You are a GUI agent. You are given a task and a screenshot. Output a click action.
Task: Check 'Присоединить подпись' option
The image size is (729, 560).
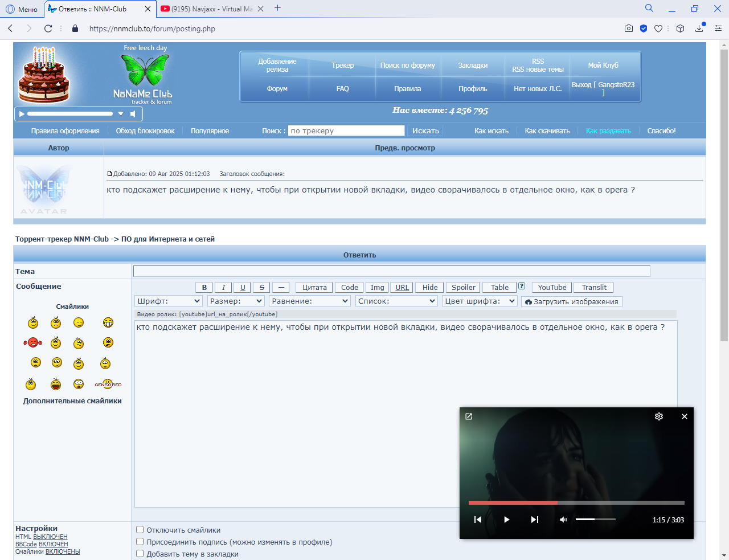pyautogui.click(x=140, y=542)
